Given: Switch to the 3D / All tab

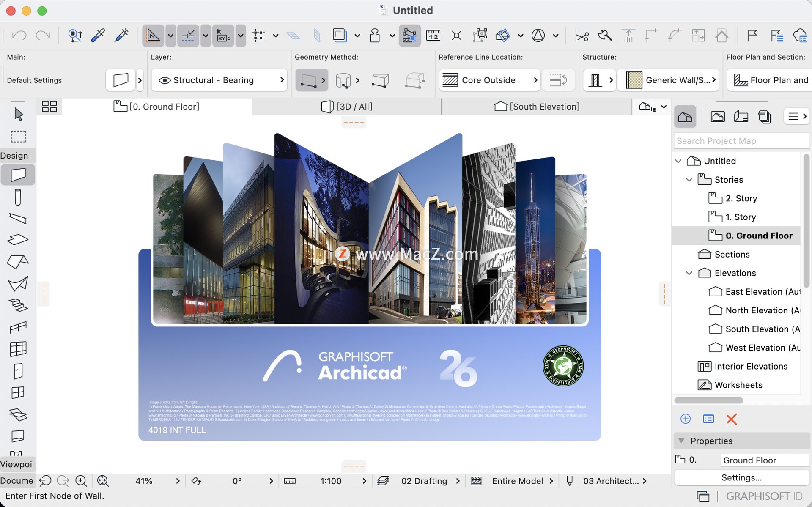Looking at the screenshot, I should 346,107.
